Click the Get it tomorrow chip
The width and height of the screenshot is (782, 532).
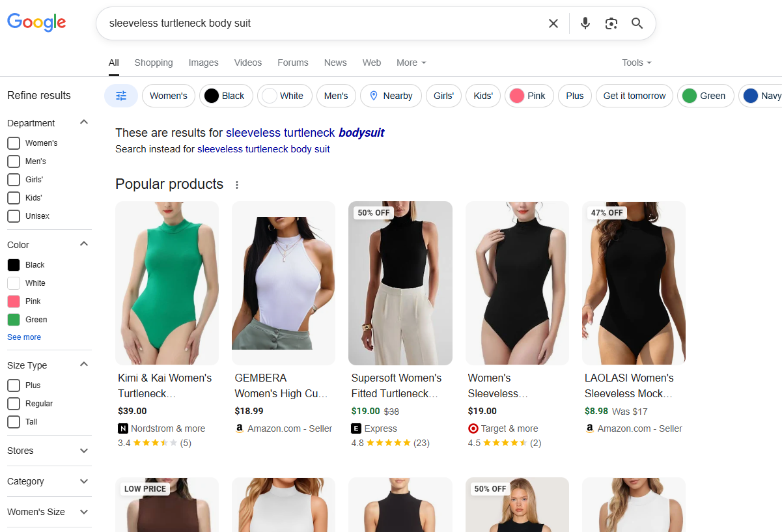tap(634, 96)
